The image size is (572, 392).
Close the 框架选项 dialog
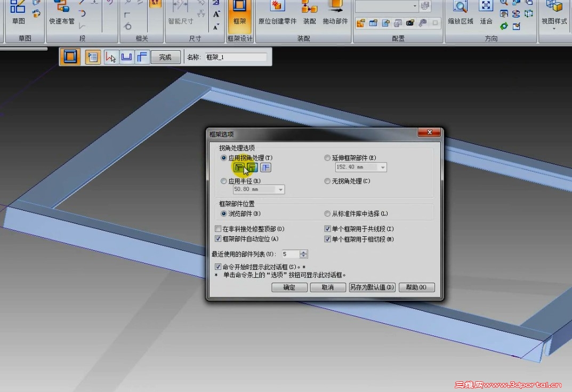(x=429, y=132)
